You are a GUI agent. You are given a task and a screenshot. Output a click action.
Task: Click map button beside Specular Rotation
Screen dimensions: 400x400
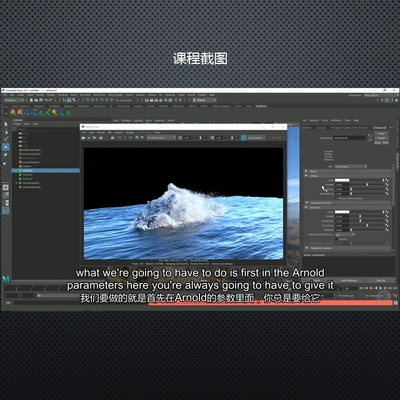pyautogui.click(x=387, y=230)
